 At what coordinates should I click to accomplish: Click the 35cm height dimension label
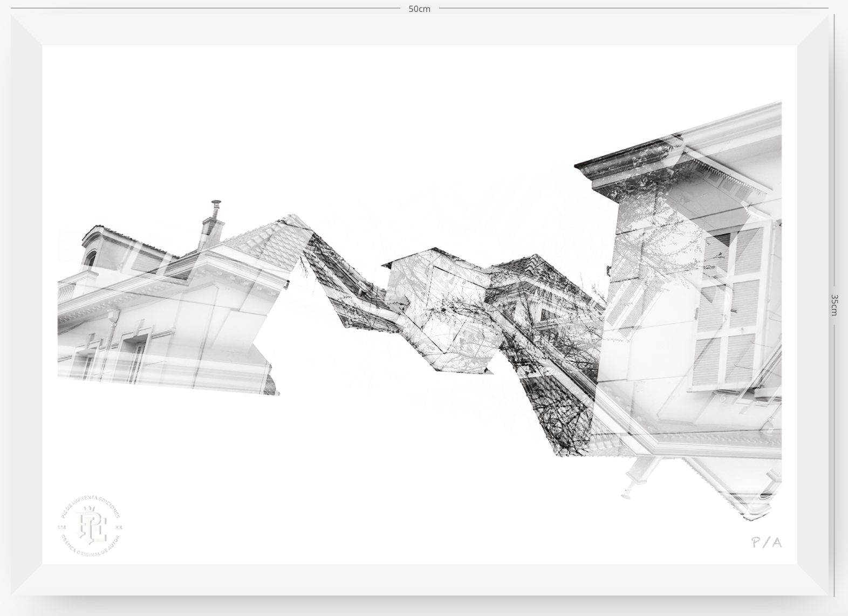[835, 305]
